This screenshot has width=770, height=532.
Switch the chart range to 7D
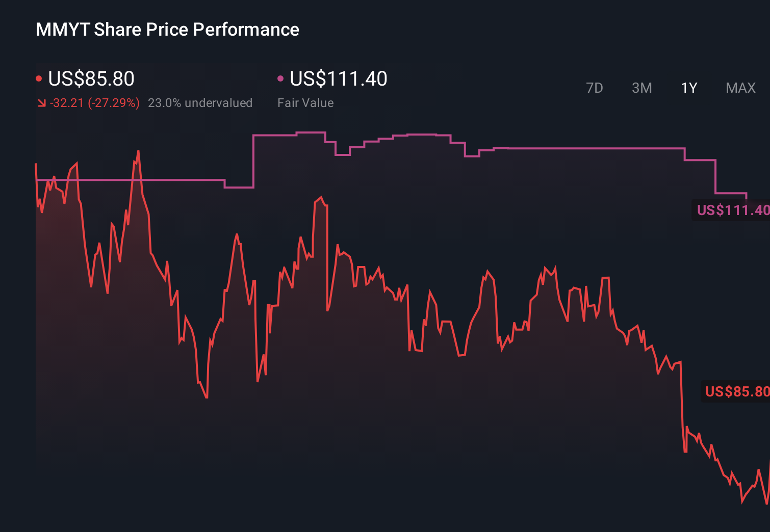[595, 88]
